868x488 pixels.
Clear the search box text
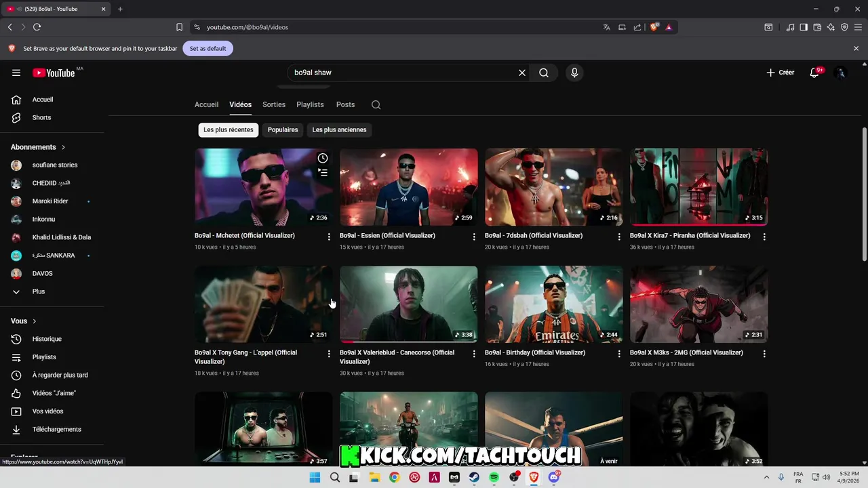pyautogui.click(x=522, y=73)
